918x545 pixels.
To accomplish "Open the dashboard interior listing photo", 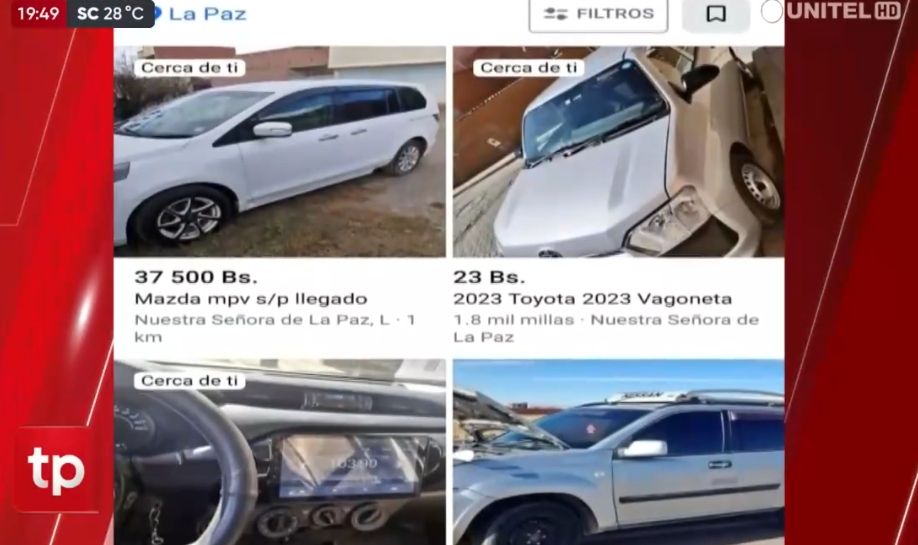I will pyautogui.click(x=280, y=452).
